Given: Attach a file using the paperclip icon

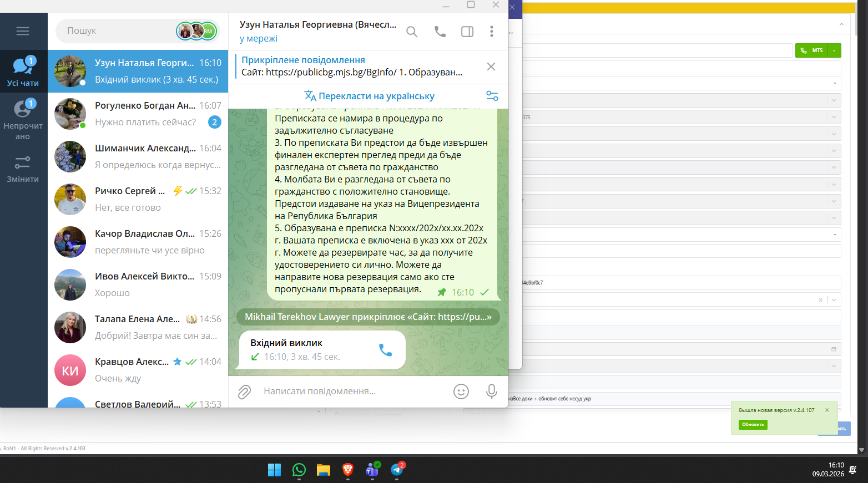Looking at the screenshot, I should [244, 392].
